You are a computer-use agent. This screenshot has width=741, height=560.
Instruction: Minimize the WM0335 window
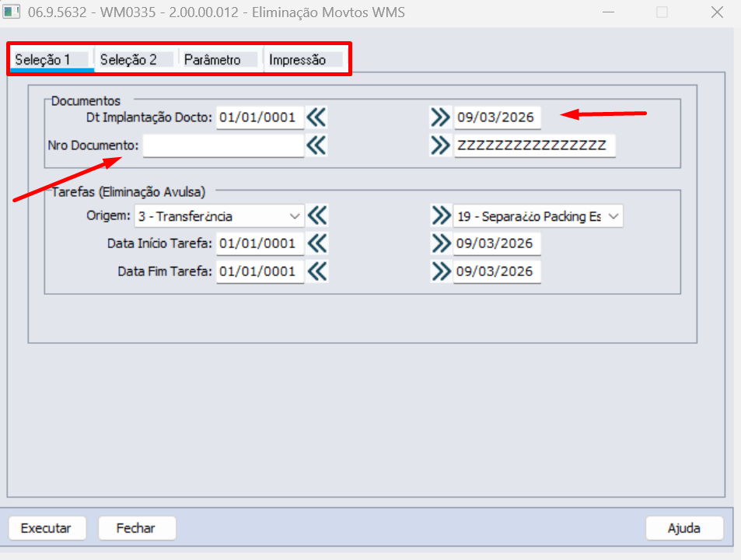pos(608,12)
